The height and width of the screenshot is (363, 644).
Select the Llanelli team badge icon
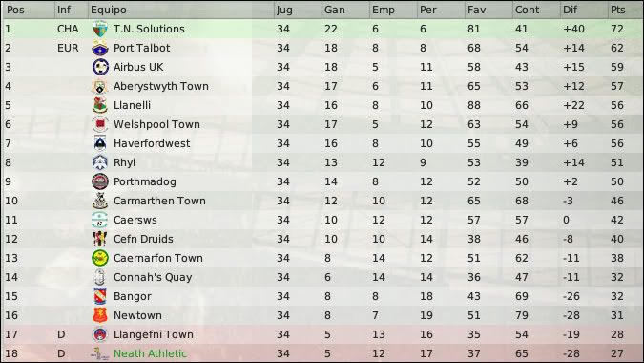coord(100,105)
